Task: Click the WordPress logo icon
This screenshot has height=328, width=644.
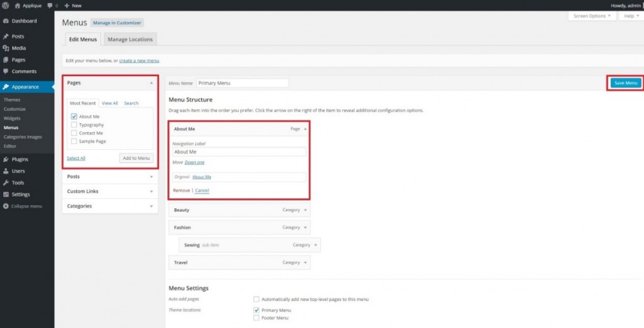Action: 5,5
